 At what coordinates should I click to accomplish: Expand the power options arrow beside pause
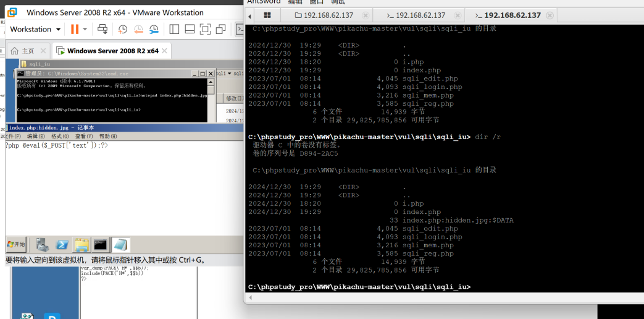[x=85, y=29]
